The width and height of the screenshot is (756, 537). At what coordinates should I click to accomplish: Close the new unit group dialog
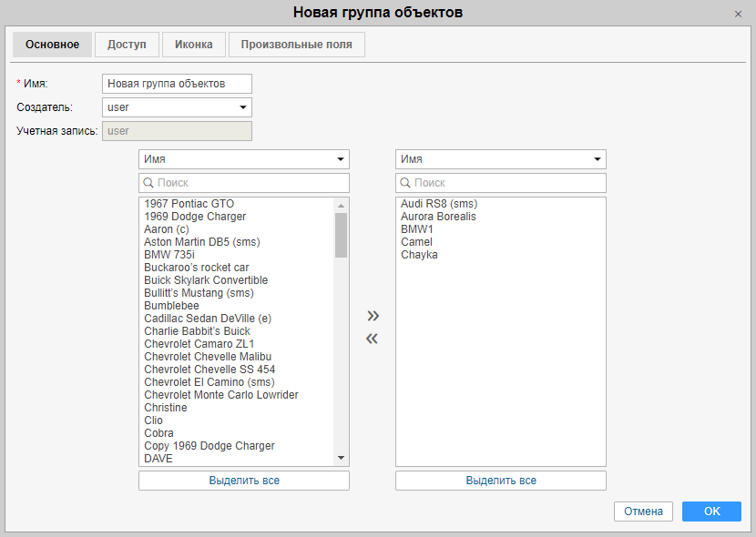tap(738, 14)
